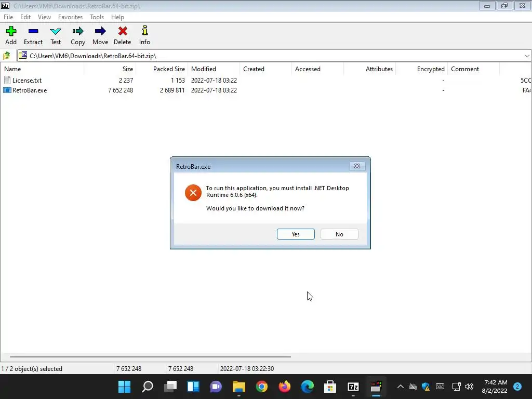Open Task View on taskbar
Image resolution: width=532 pixels, height=399 pixels.
pos(170,387)
